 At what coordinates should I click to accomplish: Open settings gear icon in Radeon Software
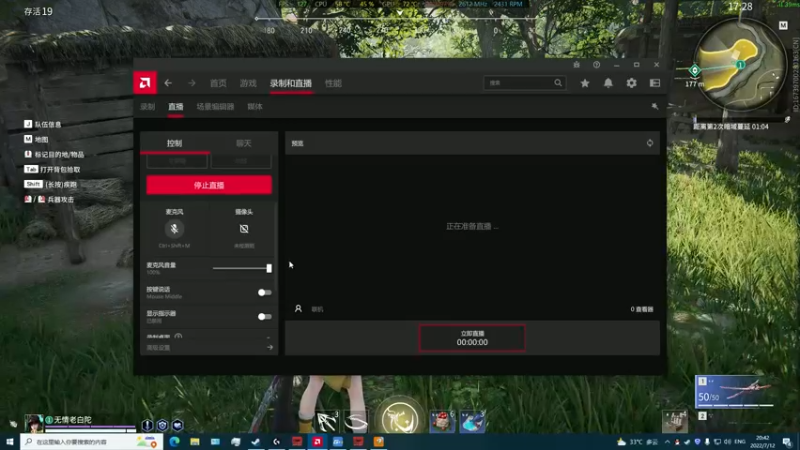tap(632, 83)
